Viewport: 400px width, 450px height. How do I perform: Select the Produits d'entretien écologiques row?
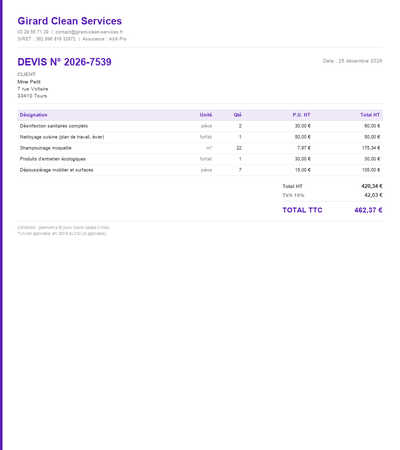(x=200, y=159)
